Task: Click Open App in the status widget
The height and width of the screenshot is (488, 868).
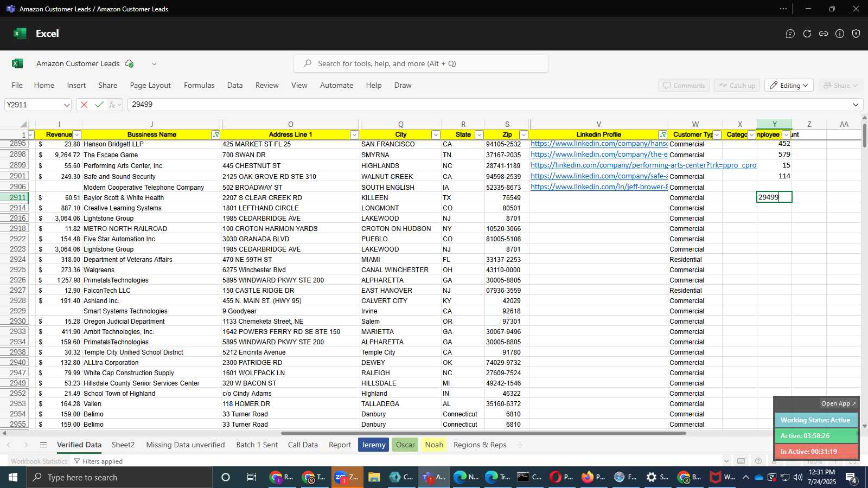Action: (838, 403)
